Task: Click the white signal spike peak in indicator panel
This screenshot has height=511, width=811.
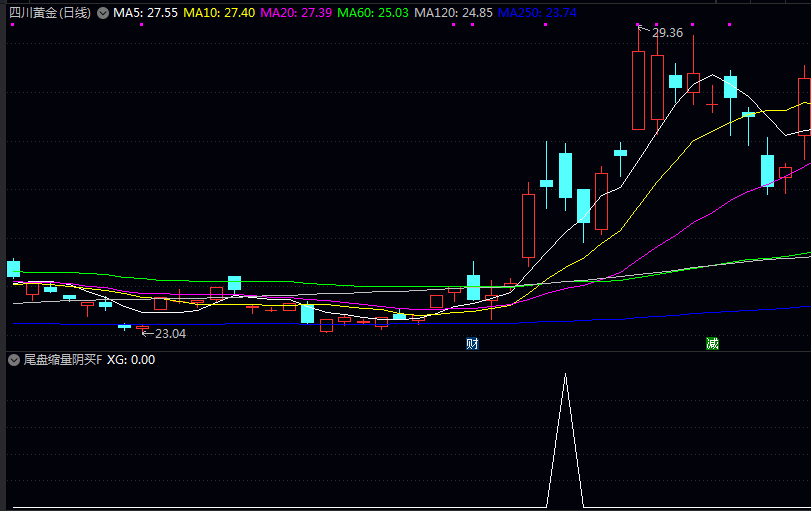Action: coord(565,375)
